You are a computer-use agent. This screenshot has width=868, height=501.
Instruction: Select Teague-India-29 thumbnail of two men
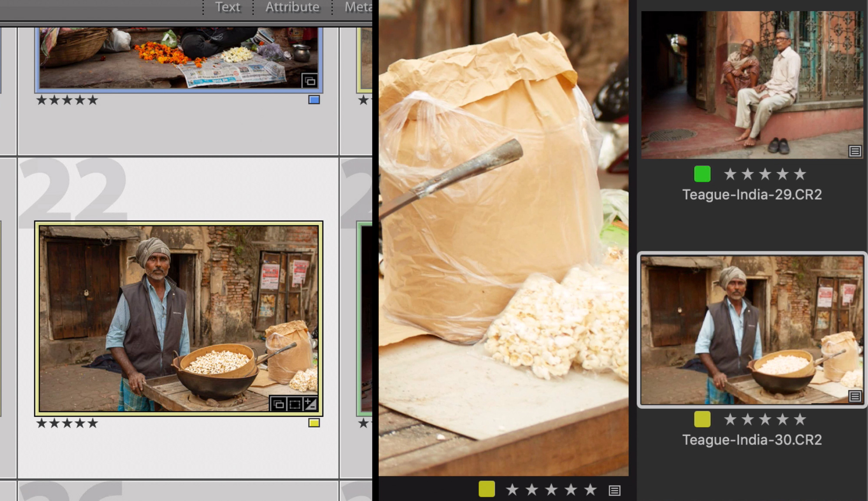click(x=752, y=85)
